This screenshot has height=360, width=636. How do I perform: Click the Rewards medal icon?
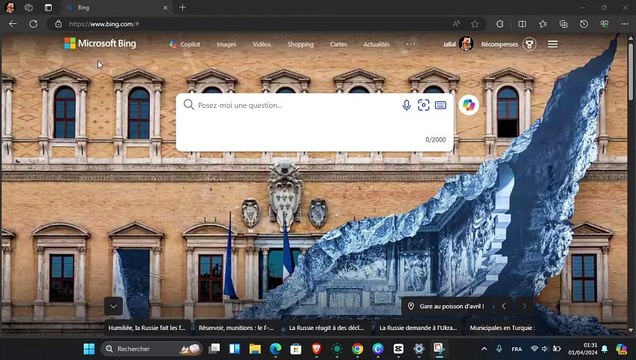(x=529, y=44)
